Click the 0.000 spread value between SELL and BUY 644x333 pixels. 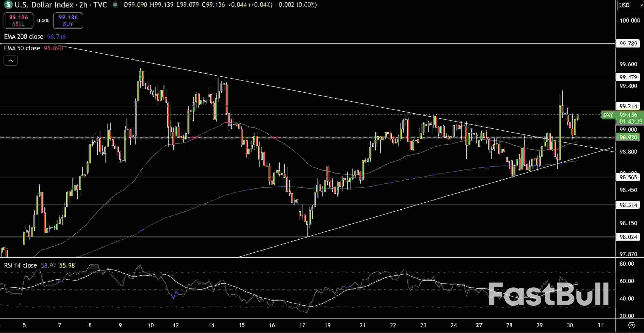[43, 21]
